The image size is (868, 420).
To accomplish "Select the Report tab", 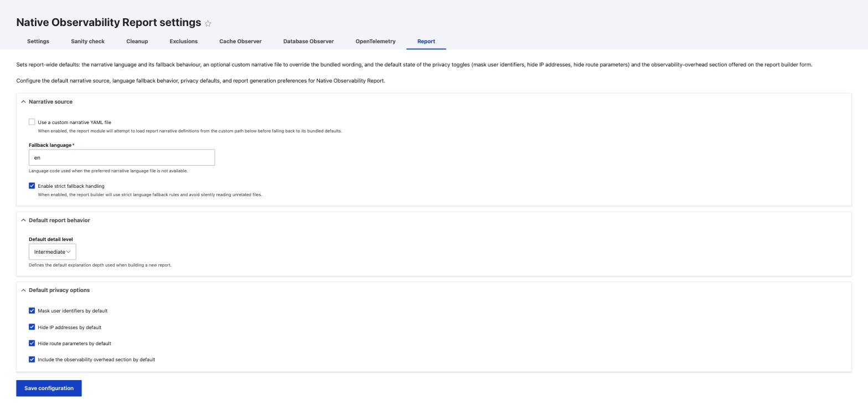I will (426, 42).
